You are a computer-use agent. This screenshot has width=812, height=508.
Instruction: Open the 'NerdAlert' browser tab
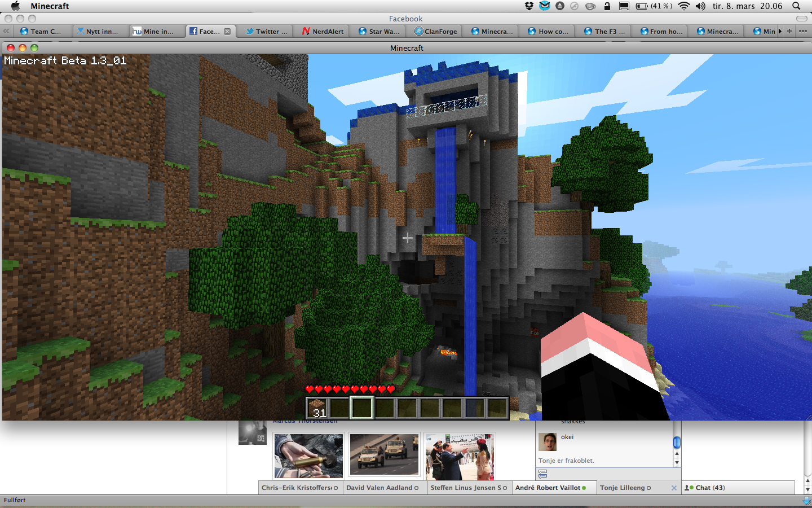[x=323, y=31]
